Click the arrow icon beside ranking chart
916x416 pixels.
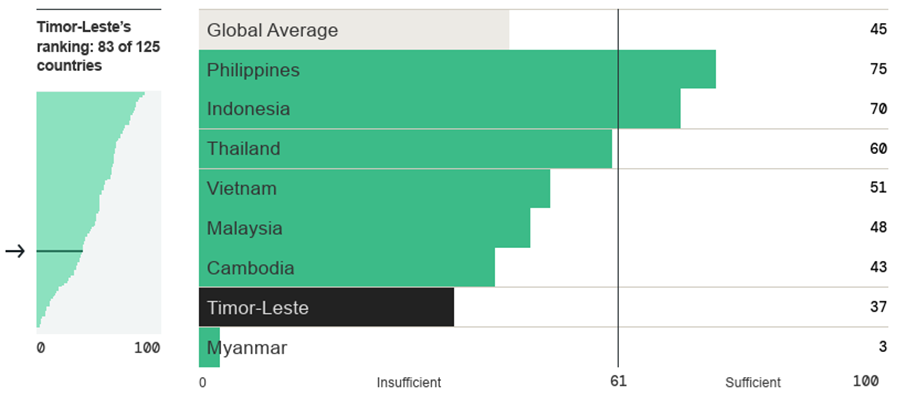pos(14,251)
